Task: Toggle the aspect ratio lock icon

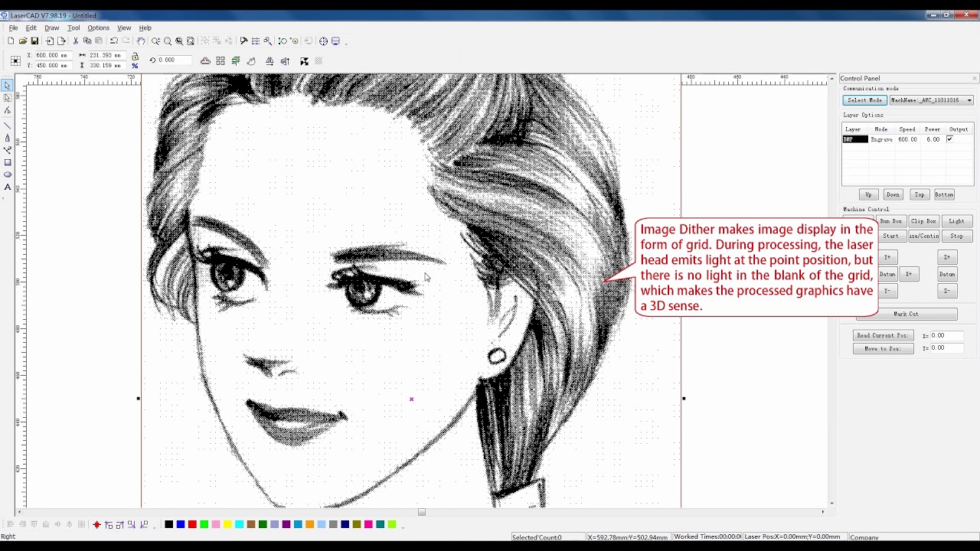Action: pyautogui.click(x=135, y=56)
